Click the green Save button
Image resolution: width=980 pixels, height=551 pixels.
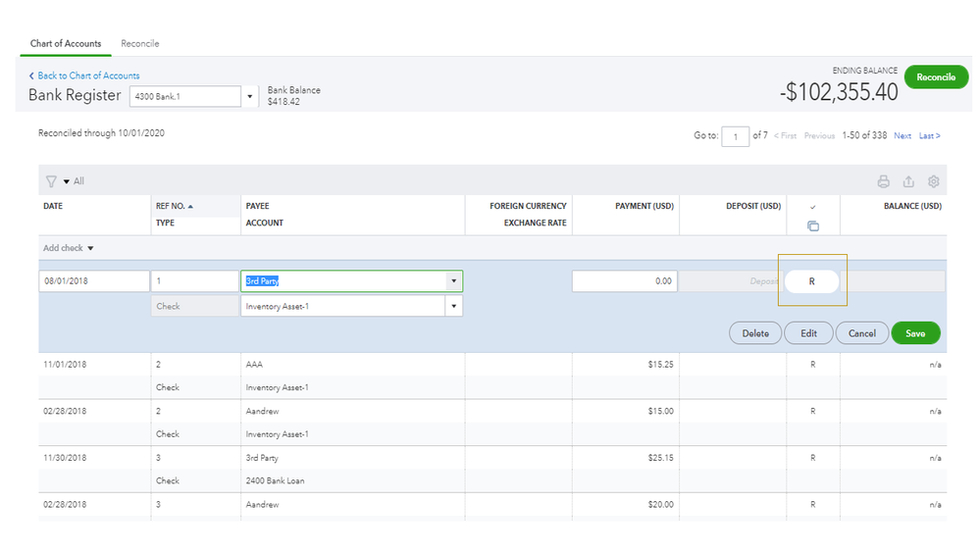pos(914,333)
